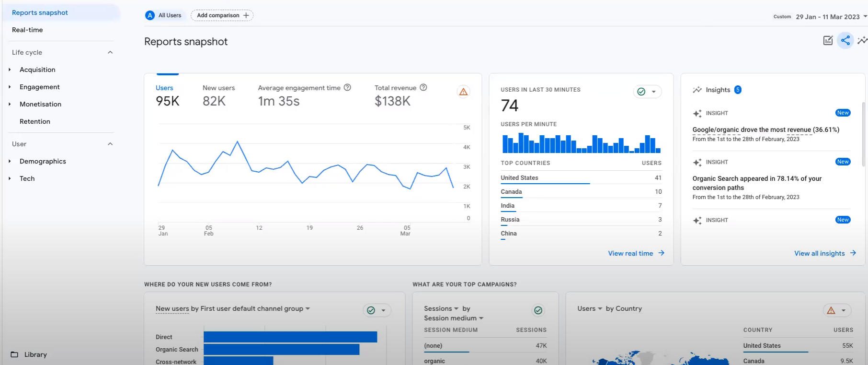
Task: Expand the Acquisition tree item
Action: [x=10, y=70]
